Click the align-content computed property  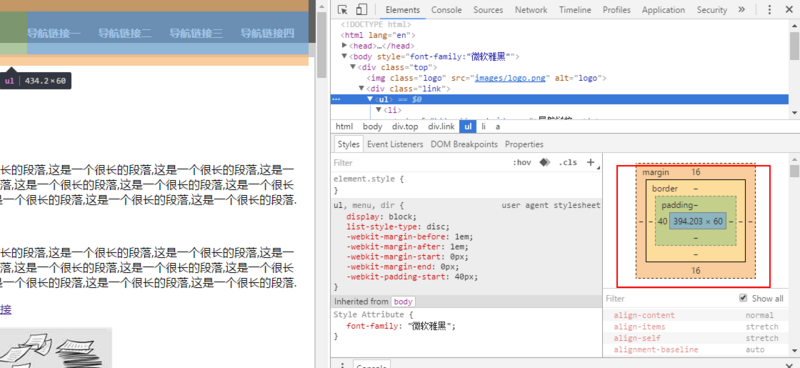pyautogui.click(x=644, y=315)
